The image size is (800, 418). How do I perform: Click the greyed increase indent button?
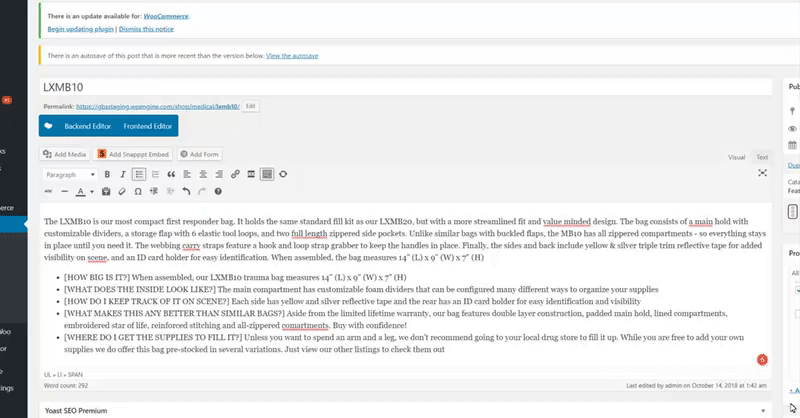(170, 191)
